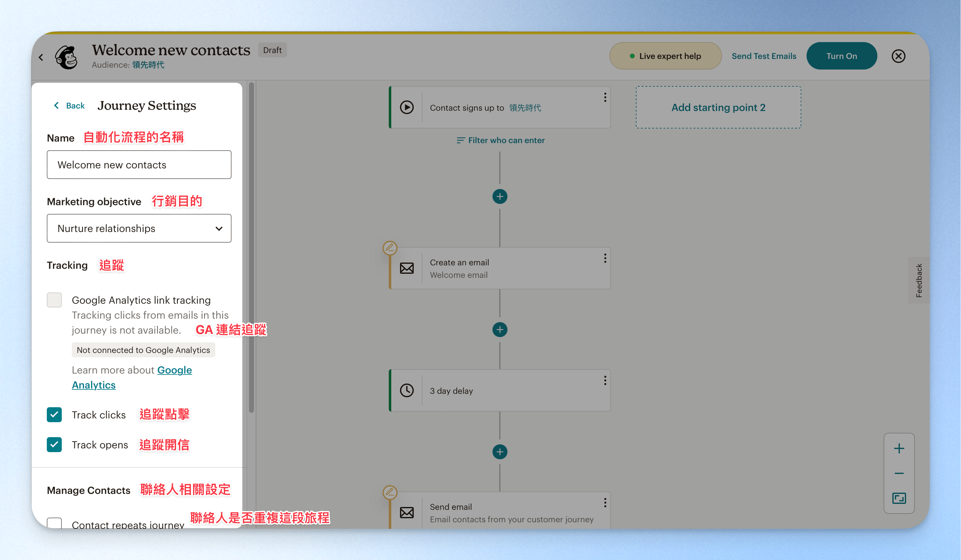
Task: Return via Back in Journey Settings
Action: [x=69, y=106]
